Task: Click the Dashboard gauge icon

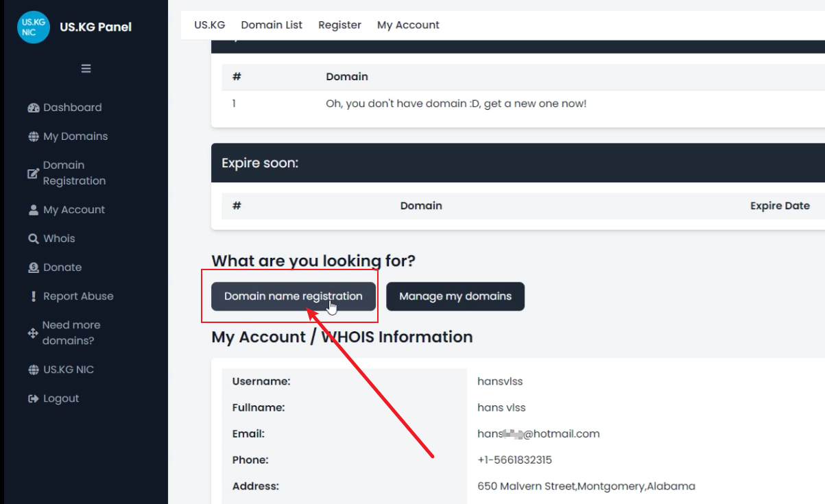Action: (34, 108)
